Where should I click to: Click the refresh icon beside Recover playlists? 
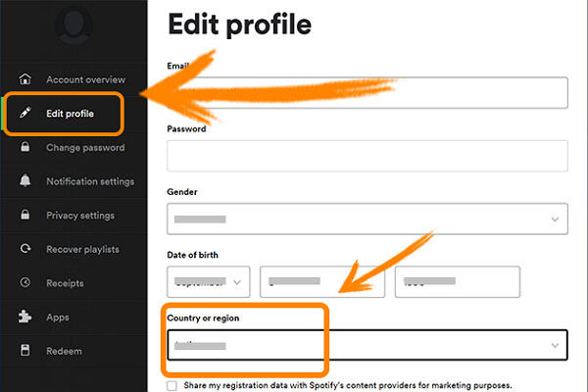coord(25,249)
